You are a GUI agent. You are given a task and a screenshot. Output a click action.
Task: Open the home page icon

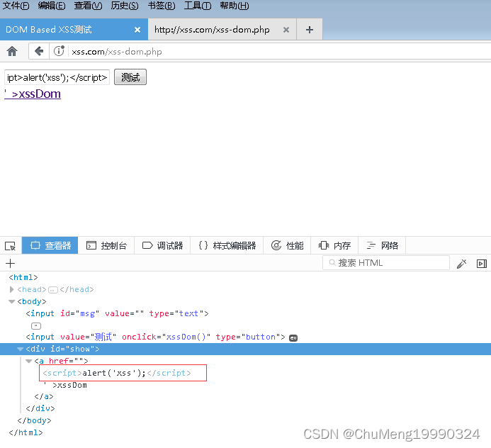(12, 51)
